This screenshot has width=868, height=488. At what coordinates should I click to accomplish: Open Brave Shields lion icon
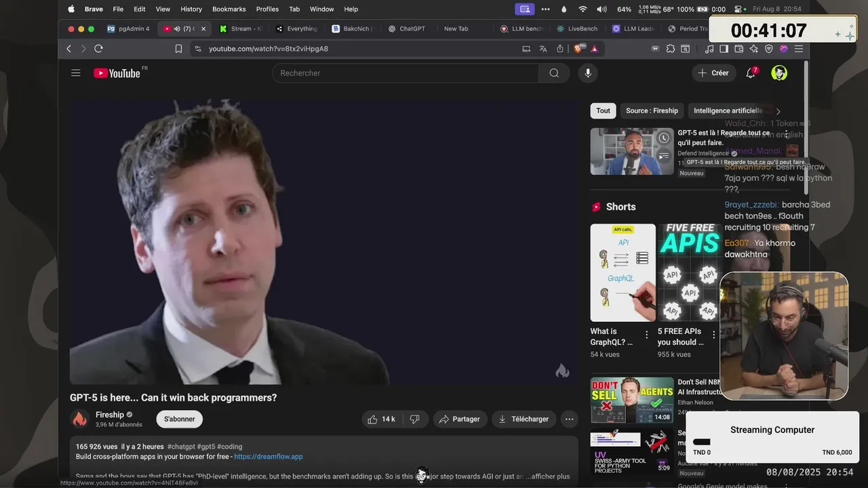click(578, 49)
